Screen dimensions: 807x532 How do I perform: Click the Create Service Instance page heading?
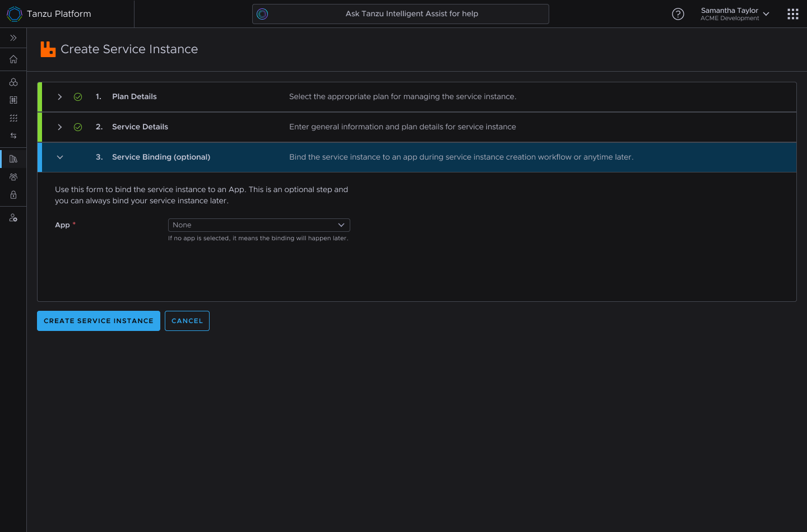(x=129, y=49)
